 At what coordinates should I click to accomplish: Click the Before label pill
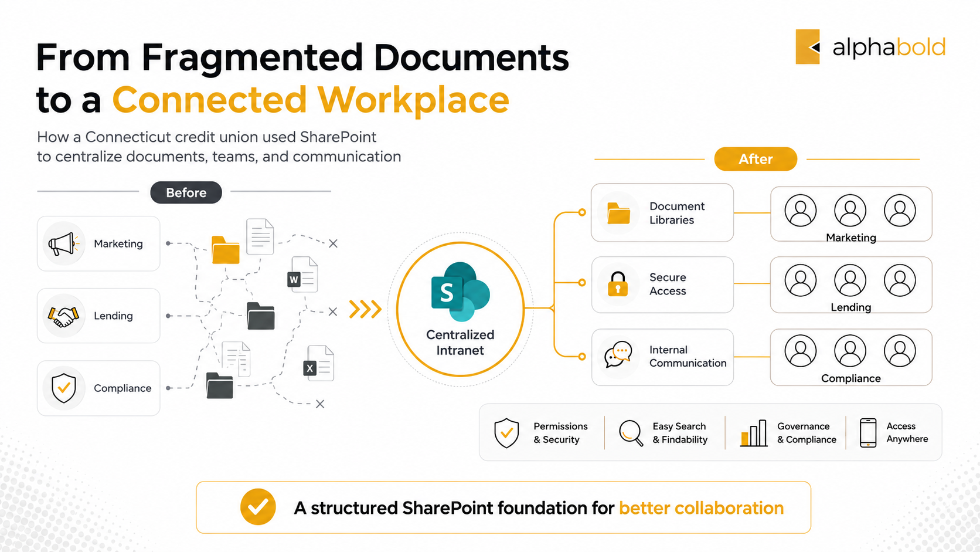click(186, 192)
